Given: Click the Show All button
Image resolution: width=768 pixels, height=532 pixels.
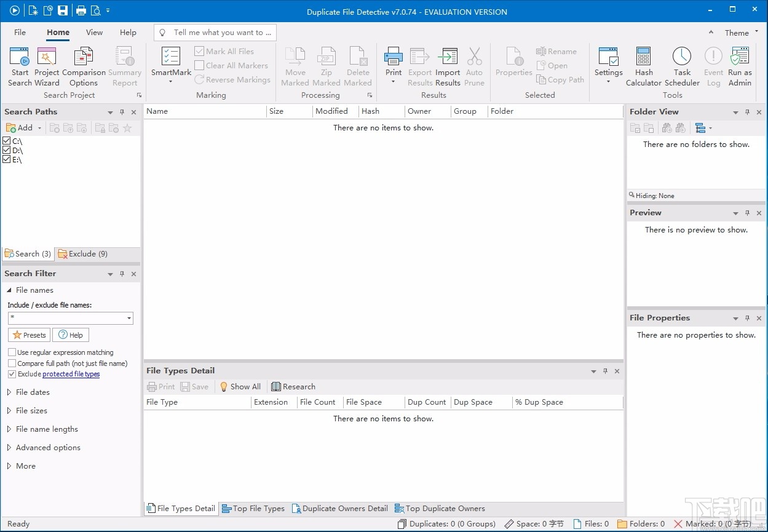Looking at the screenshot, I should pos(240,386).
